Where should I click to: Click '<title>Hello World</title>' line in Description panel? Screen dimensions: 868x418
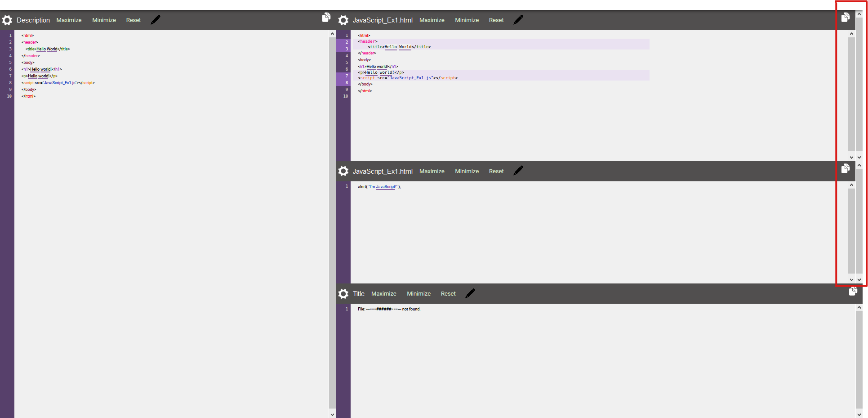[x=48, y=49]
